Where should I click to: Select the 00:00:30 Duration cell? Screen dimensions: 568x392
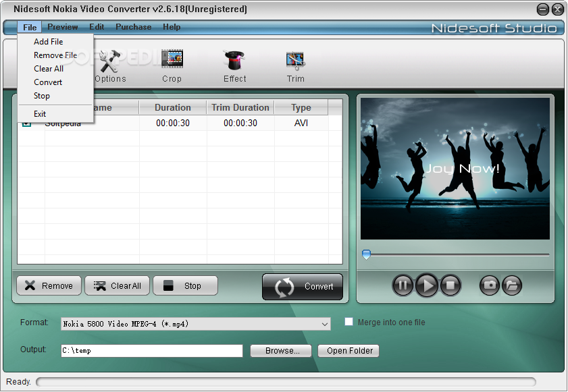(173, 123)
